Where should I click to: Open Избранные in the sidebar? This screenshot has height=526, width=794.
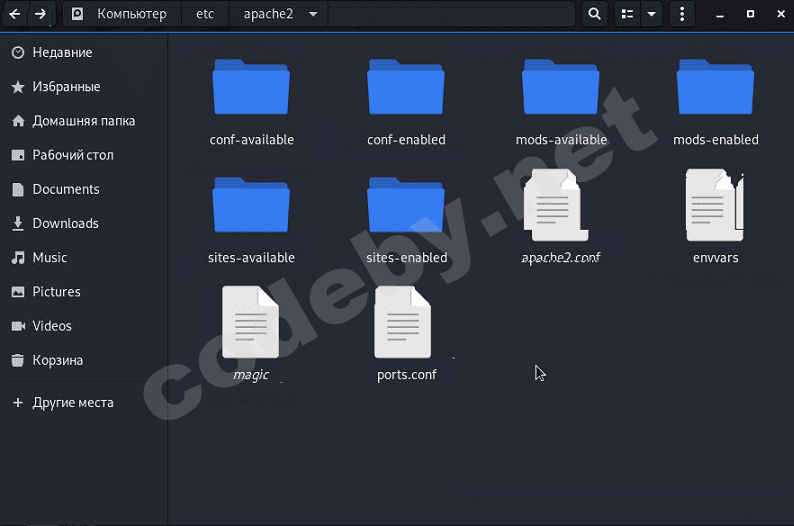click(84, 87)
